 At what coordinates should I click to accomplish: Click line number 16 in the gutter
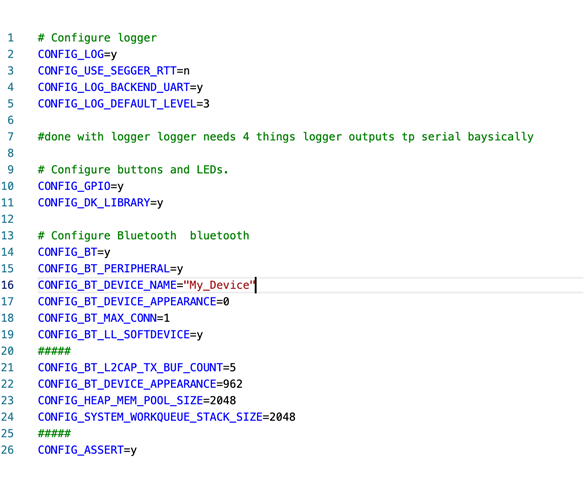tap(7, 285)
